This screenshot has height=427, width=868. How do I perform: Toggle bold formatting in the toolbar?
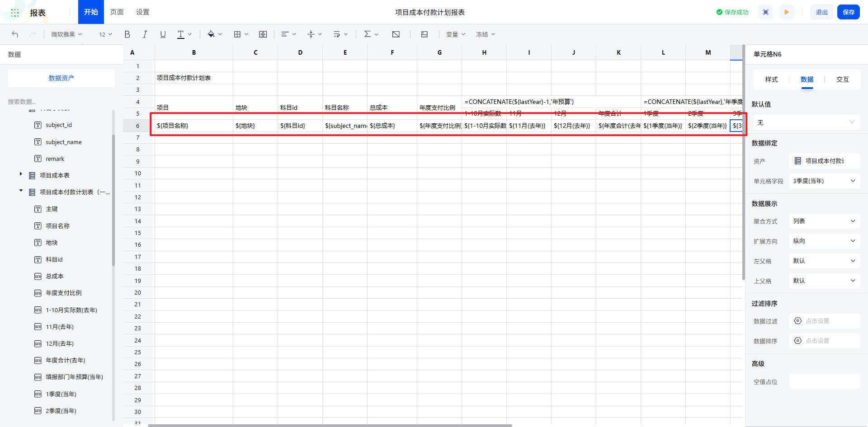pos(127,34)
